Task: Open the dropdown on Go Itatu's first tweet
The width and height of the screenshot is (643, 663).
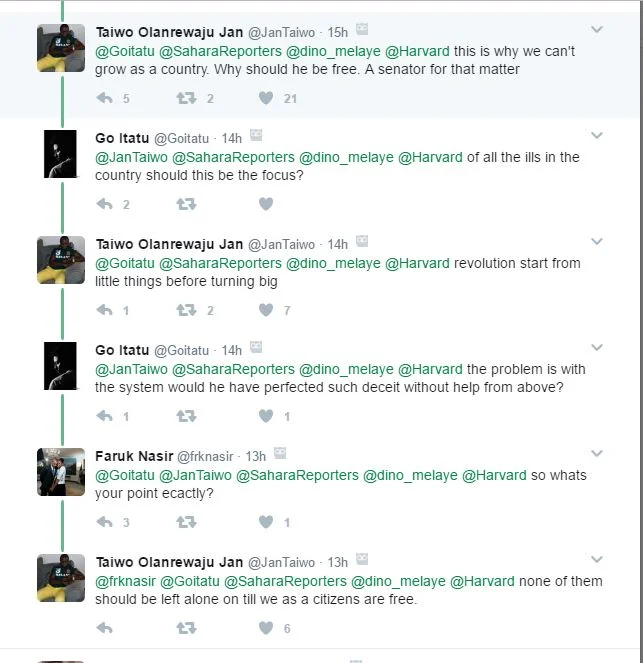Action: point(597,136)
